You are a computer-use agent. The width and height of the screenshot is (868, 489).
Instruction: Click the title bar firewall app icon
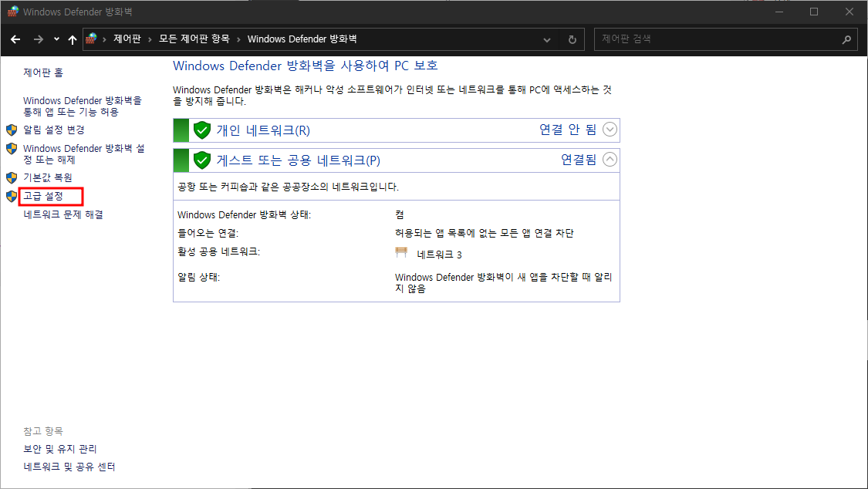[x=13, y=12]
